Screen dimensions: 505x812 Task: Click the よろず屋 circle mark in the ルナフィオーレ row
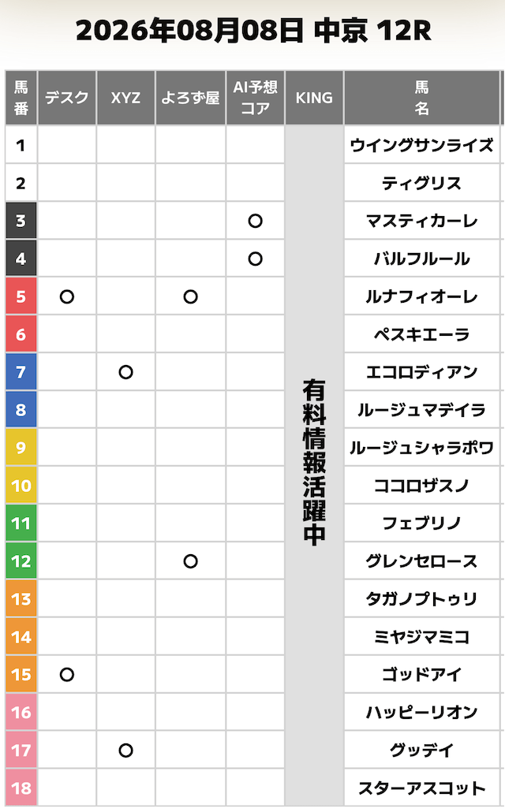[190, 296]
